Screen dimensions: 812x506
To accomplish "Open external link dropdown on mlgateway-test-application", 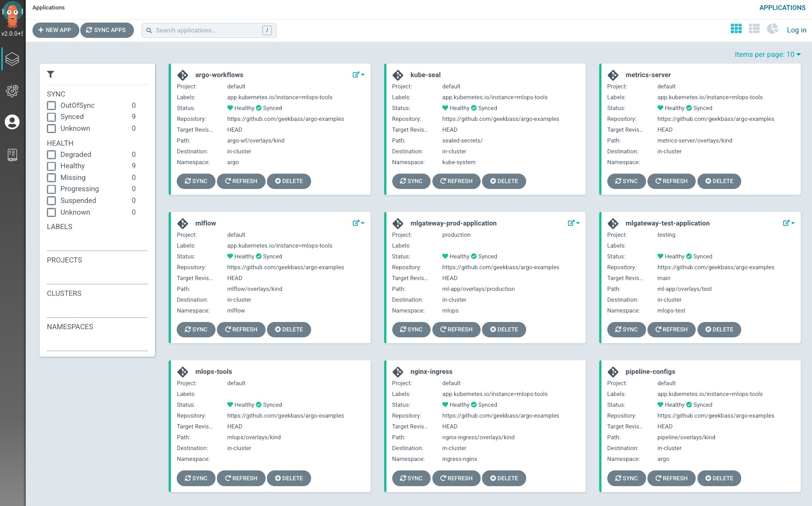I will coord(789,223).
